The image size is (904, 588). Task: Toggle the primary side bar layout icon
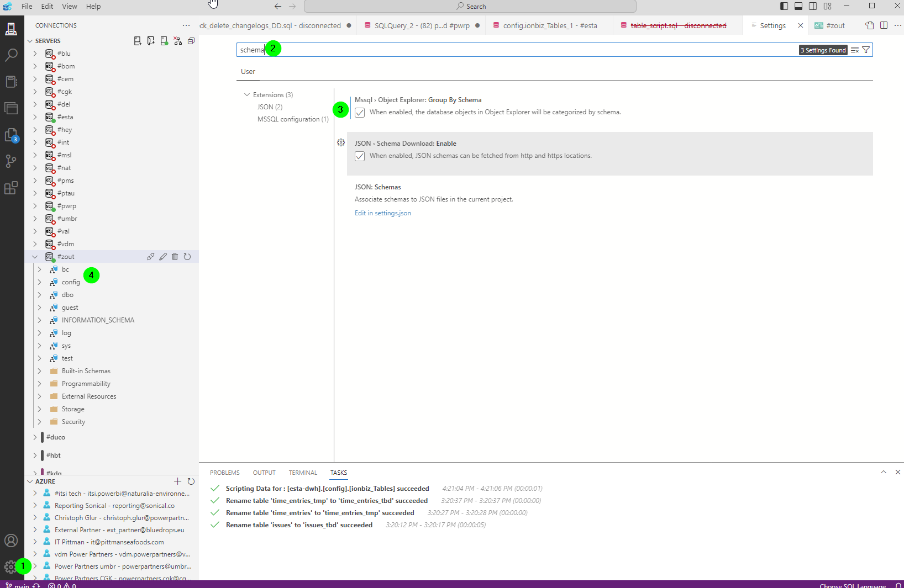[x=784, y=6]
